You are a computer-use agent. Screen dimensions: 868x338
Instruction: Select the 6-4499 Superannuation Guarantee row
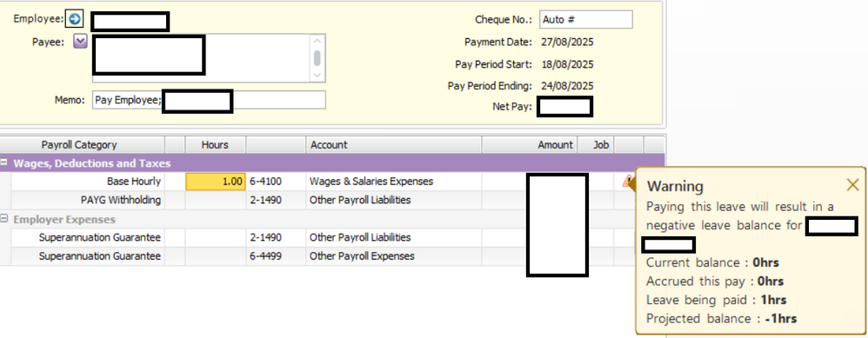[332, 256]
